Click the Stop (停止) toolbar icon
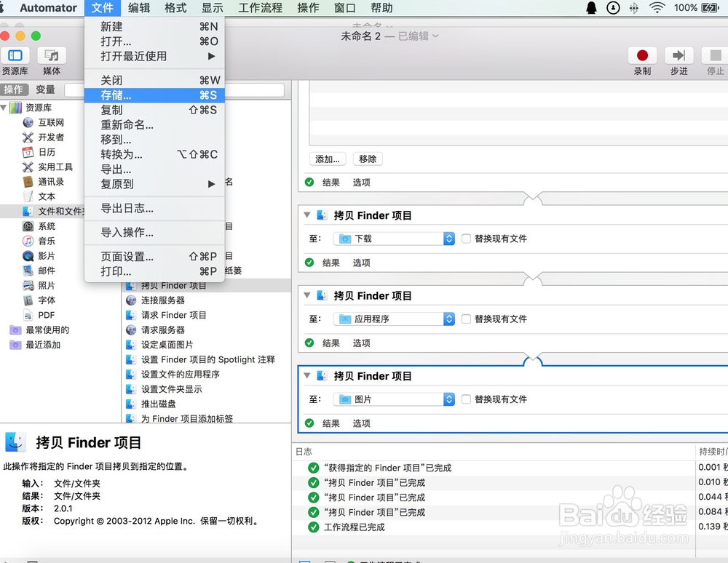Viewport: 728px width, 563px height. point(716,56)
